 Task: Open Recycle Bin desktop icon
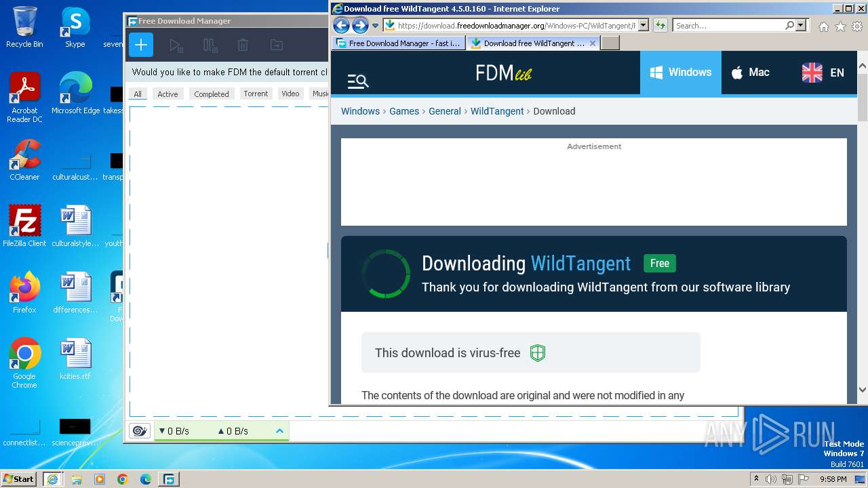pyautogui.click(x=24, y=27)
